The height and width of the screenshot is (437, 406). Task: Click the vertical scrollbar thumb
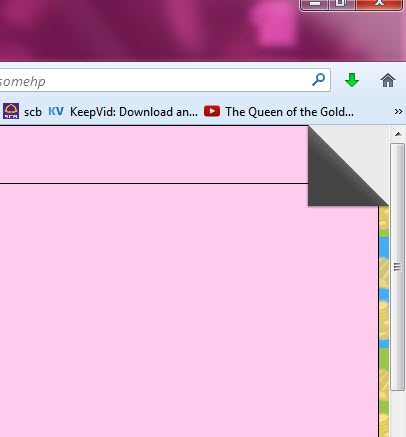pyautogui.click(x=397, y=267)
